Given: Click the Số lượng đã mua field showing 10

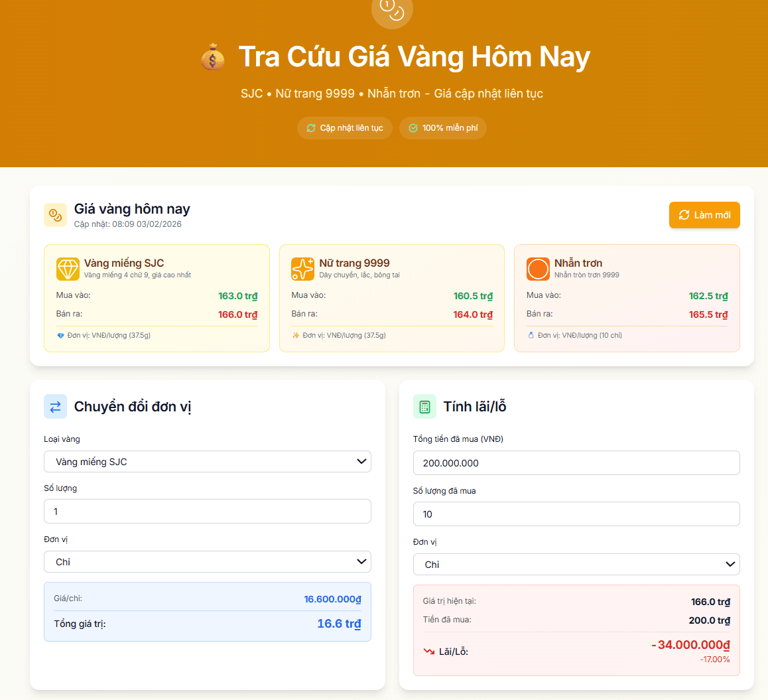Looking at the screenshot, I should pos(576,514).
